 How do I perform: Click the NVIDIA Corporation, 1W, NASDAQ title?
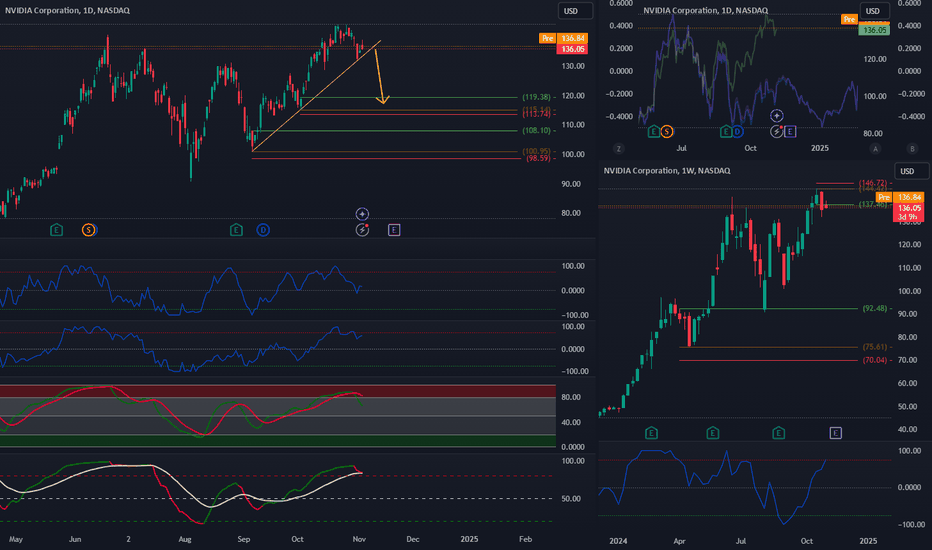667,171
